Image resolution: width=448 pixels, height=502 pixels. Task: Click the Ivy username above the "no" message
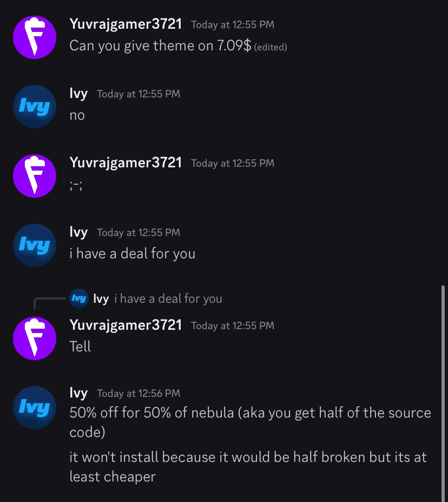click(78, 93)
